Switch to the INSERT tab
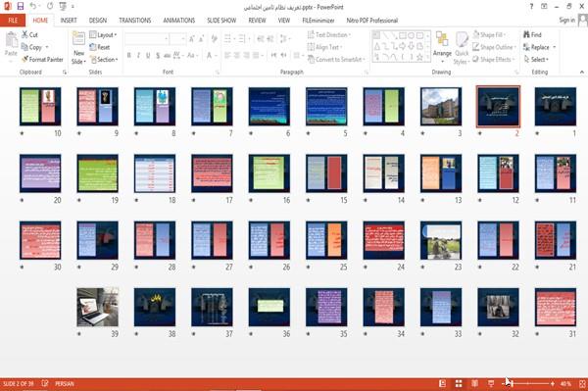Viewport: 588px width, 391px height. tap(69, 21)
